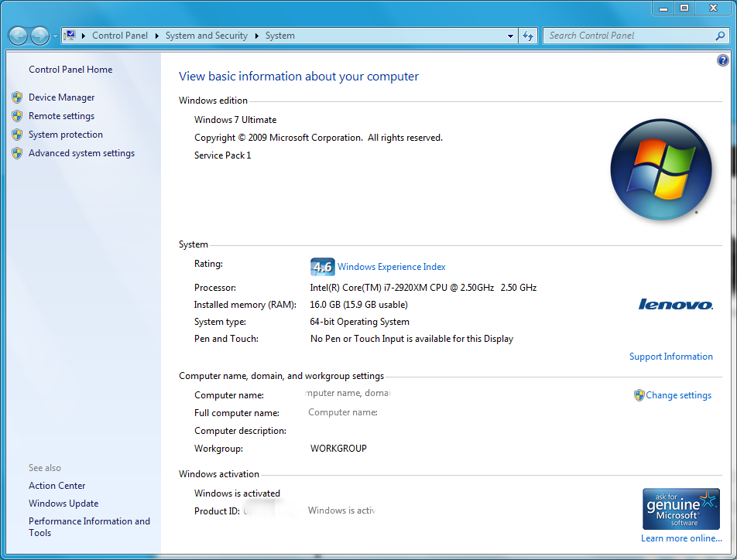The height and width of the screenshot is (560, 737).
Task: Open Support Information link
Action: 670,357
